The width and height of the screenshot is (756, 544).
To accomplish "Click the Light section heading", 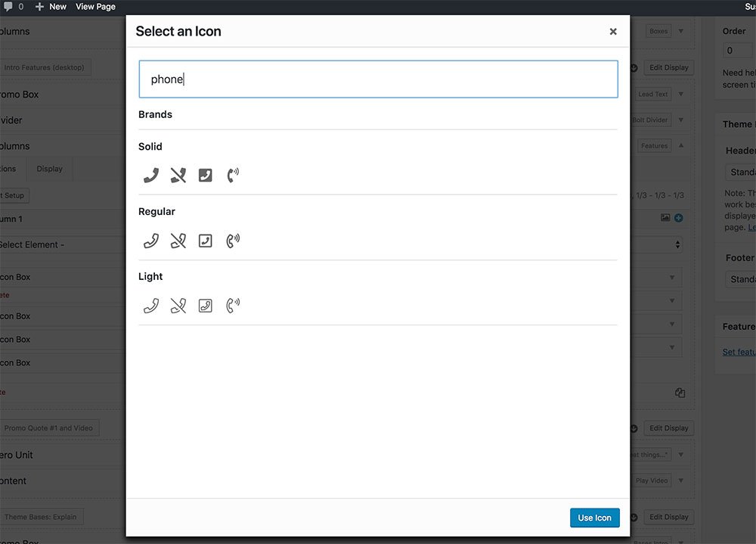I will pyautogui.click(x=150, y=276).
